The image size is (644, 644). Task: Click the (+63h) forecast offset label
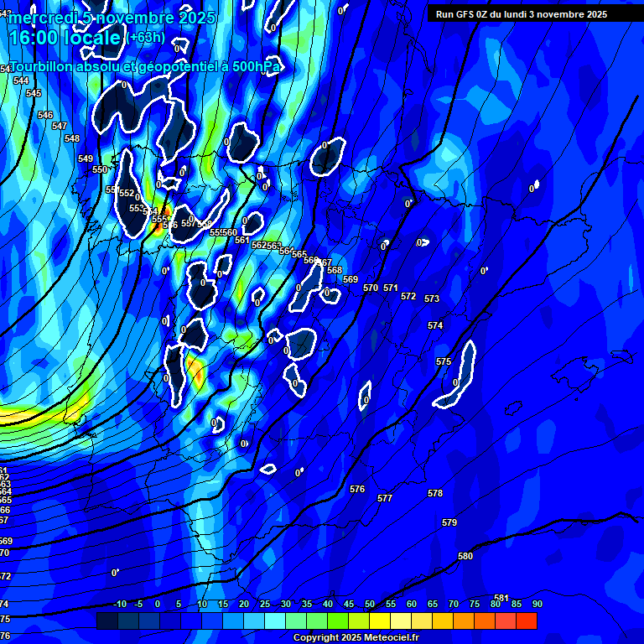147,38
